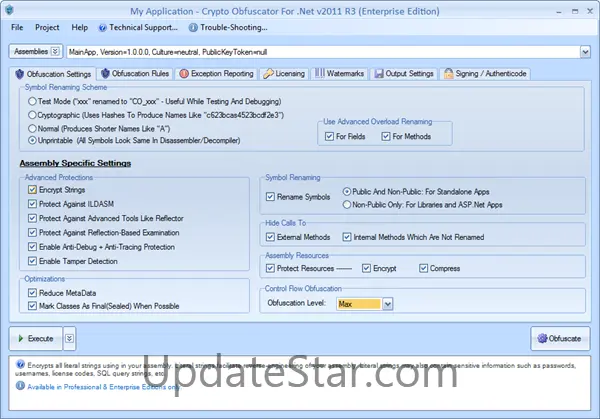Click the gear icon on Obfuscate button

click(x=542, y=338)
